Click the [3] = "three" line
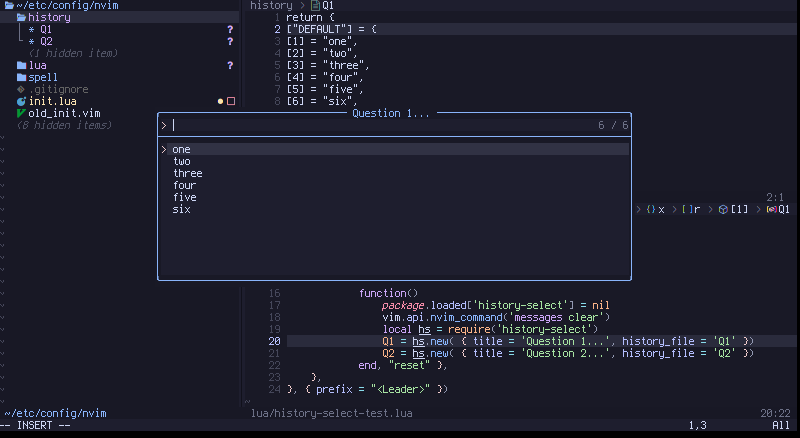Viewport: 800px width, 438px height. pos(328,65)
